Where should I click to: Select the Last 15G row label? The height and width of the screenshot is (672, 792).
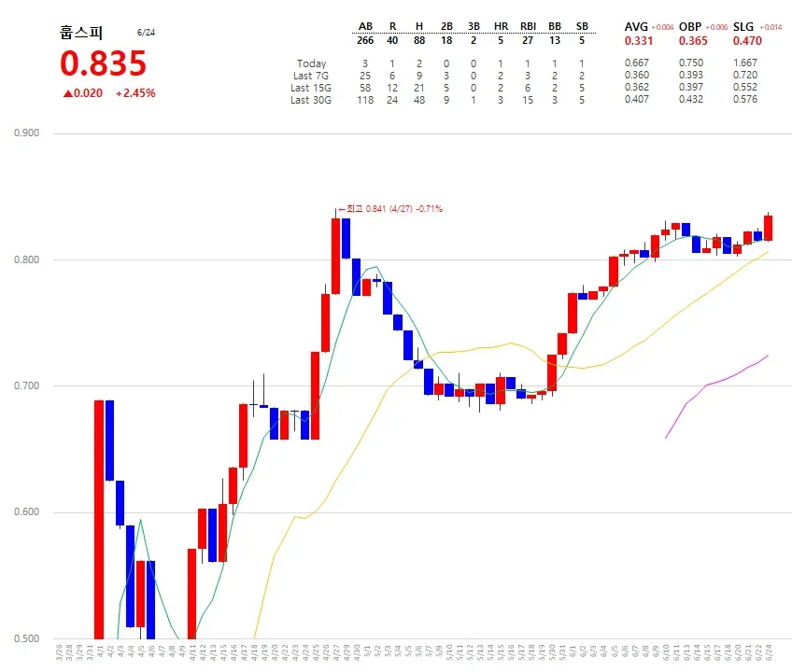tap(311, 88)
